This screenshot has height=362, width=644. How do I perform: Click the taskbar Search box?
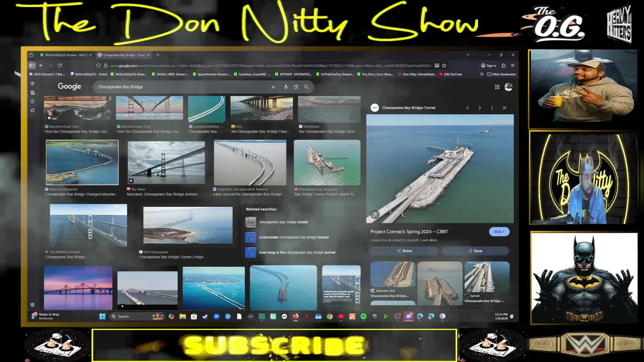138,316
